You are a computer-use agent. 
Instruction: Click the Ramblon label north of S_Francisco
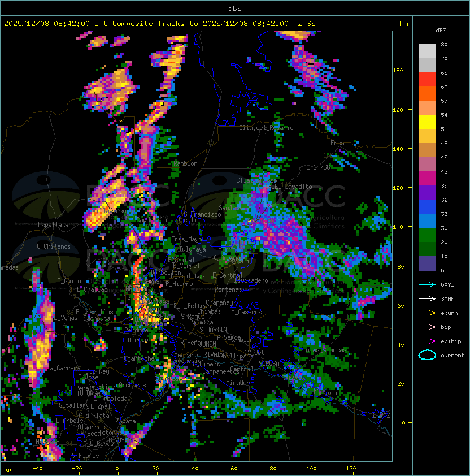point(185,163)
